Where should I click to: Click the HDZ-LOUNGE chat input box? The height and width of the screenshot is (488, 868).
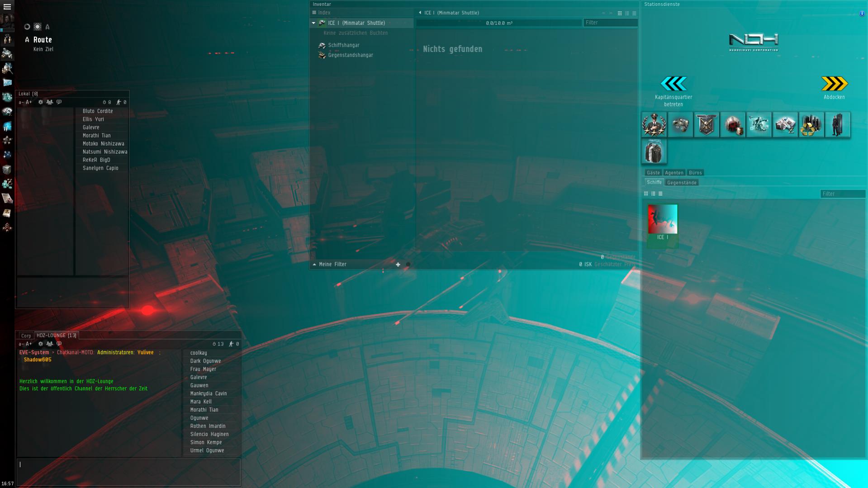(x=128, y=472)
